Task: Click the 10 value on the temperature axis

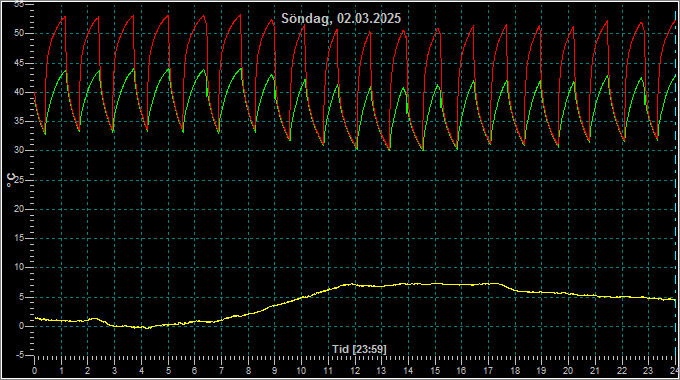Action: click(19, 267)
